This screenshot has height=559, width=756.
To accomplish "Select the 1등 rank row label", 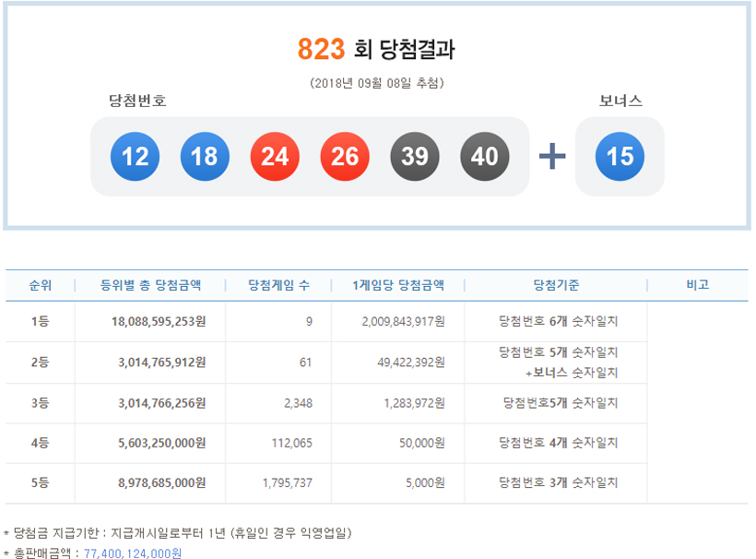I will [x=40, y=322].
